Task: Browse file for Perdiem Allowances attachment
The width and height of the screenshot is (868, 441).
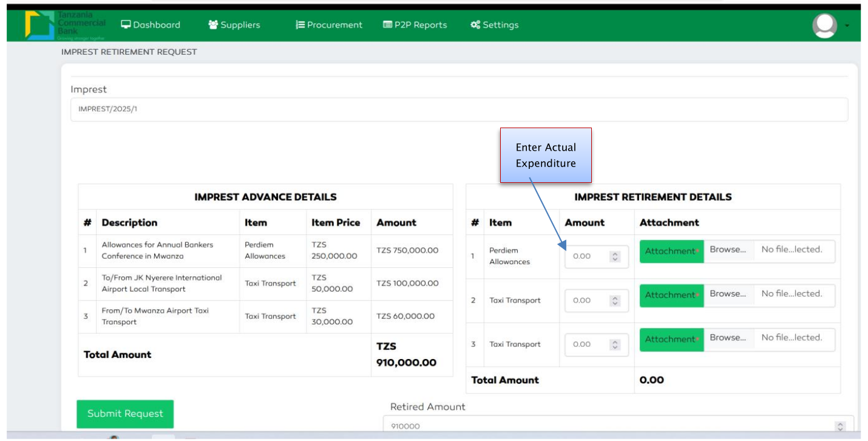Action: (x=728, y=250)
